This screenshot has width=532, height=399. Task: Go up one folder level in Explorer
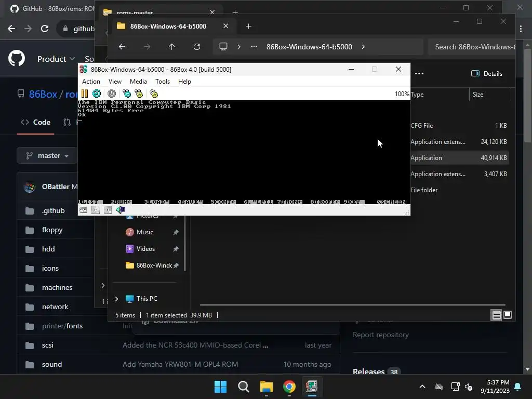(171, 47)
